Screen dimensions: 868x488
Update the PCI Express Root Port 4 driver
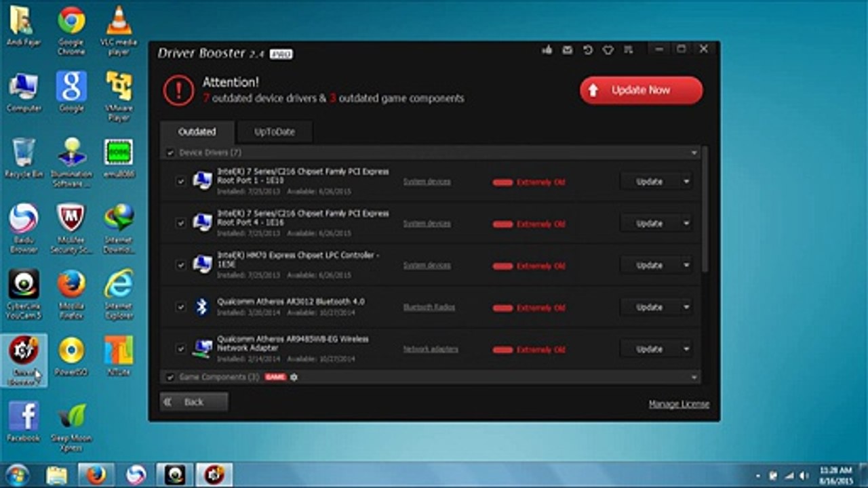[x=650, y=224]
